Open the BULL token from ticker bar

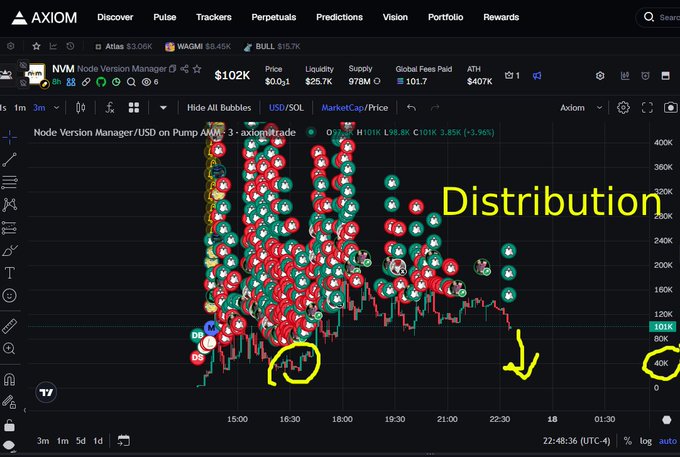click(272, 46)
